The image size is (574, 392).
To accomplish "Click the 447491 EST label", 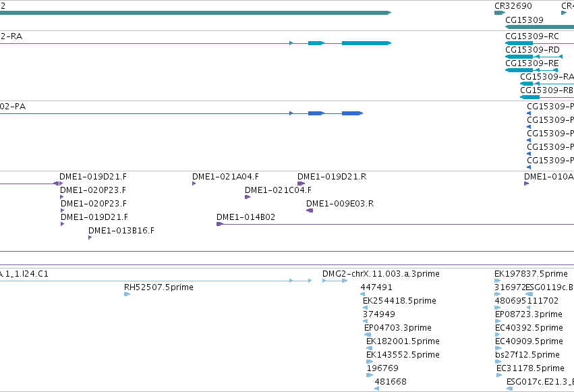I will click(x=376, y=287).
